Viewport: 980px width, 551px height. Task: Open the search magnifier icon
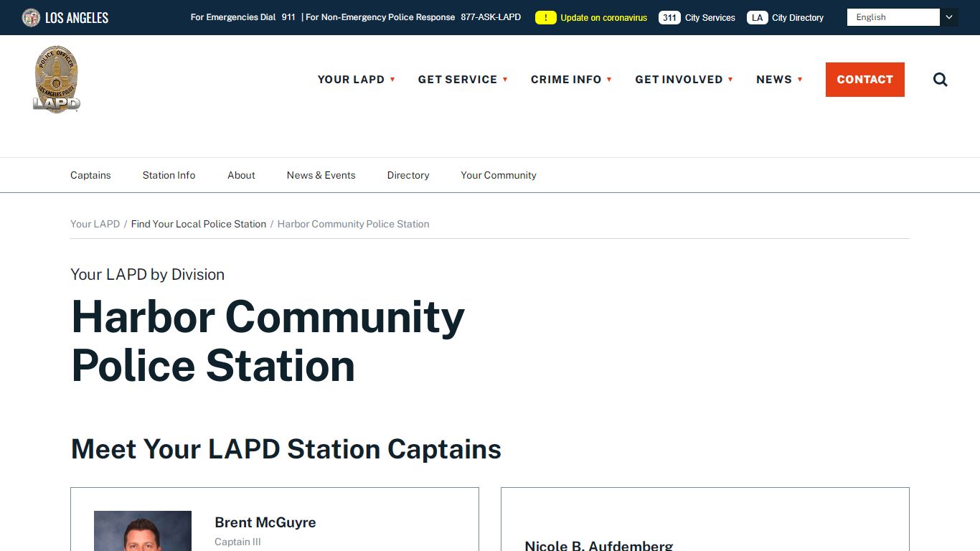tap(941, 80)
